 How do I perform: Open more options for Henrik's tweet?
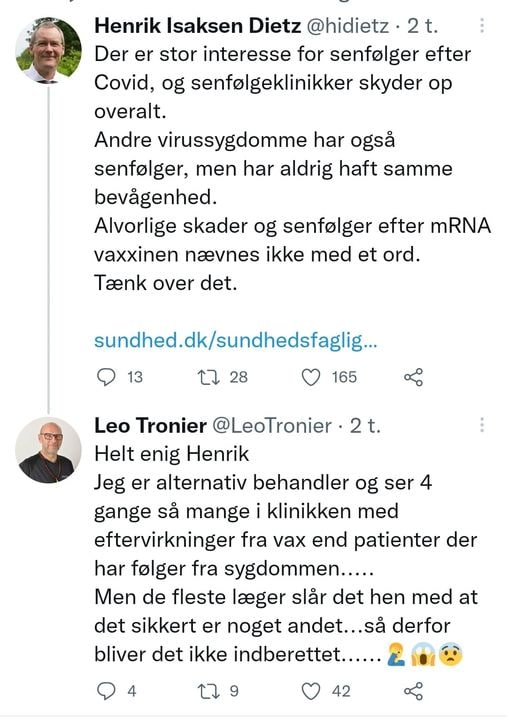click(x=482, y=25)
